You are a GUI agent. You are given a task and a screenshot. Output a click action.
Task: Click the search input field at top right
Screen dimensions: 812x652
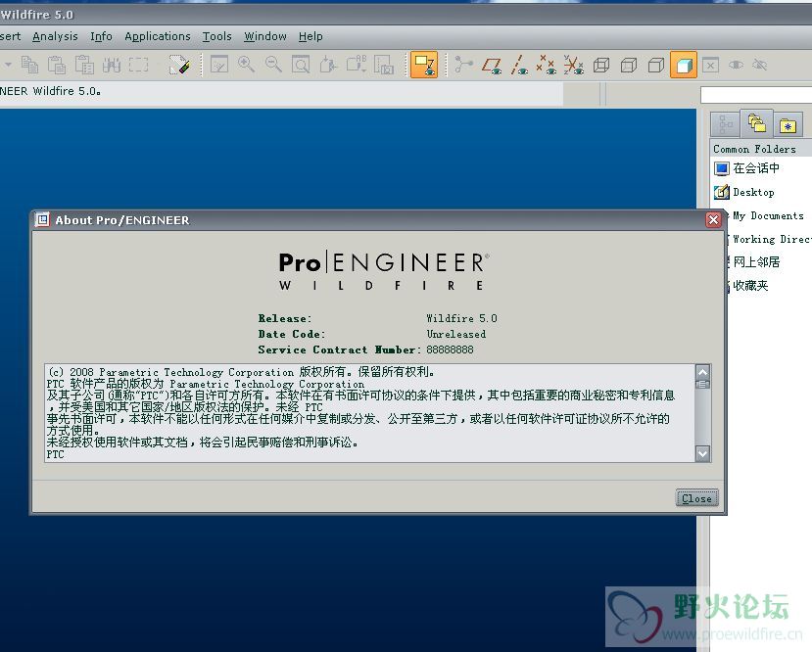point(756,95)
